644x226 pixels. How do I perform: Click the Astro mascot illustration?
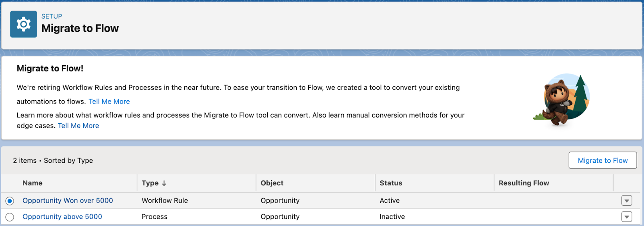561,99
